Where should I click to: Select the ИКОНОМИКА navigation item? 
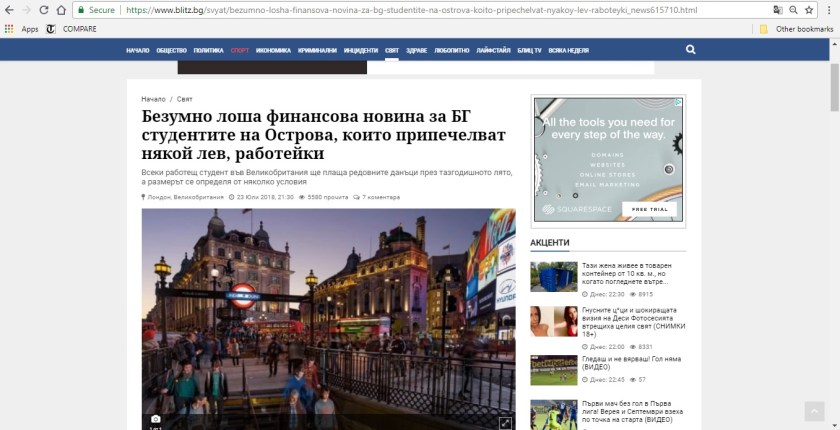(273, 50)
